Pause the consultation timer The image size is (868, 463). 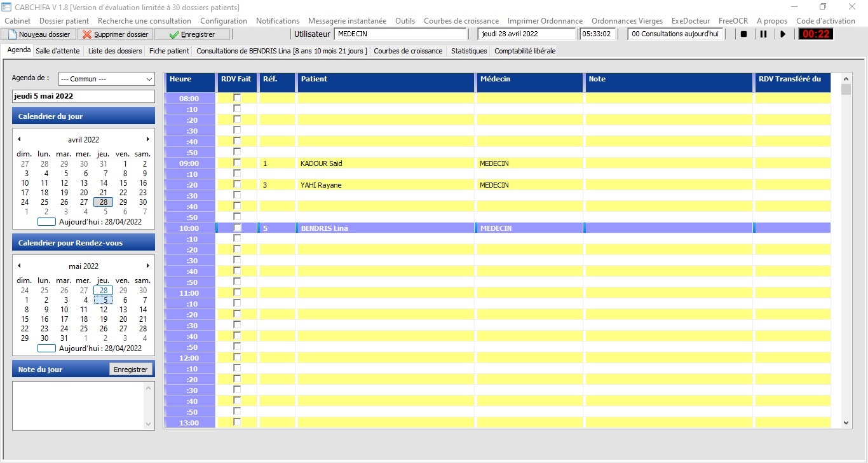[763, 34]
